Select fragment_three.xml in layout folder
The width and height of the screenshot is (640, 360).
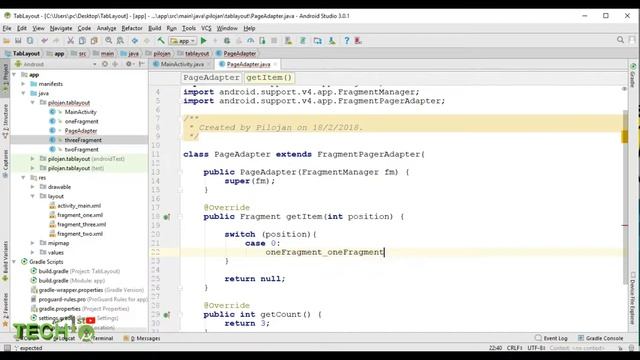[x=81, y=224]
